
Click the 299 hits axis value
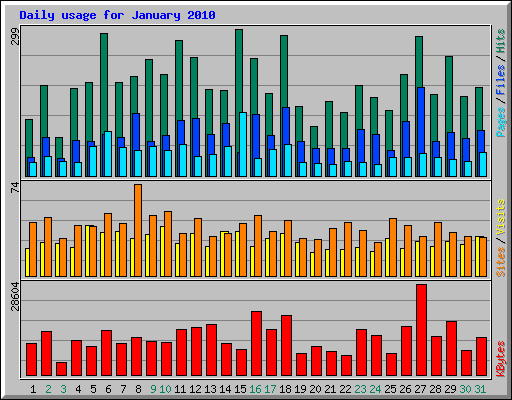(15, 36)
